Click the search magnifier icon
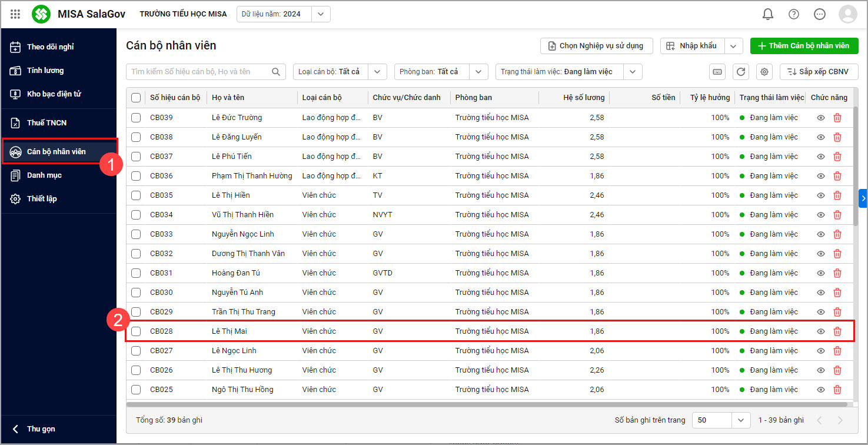The width and height of the screenshot is (868, 445). [276, 72]
